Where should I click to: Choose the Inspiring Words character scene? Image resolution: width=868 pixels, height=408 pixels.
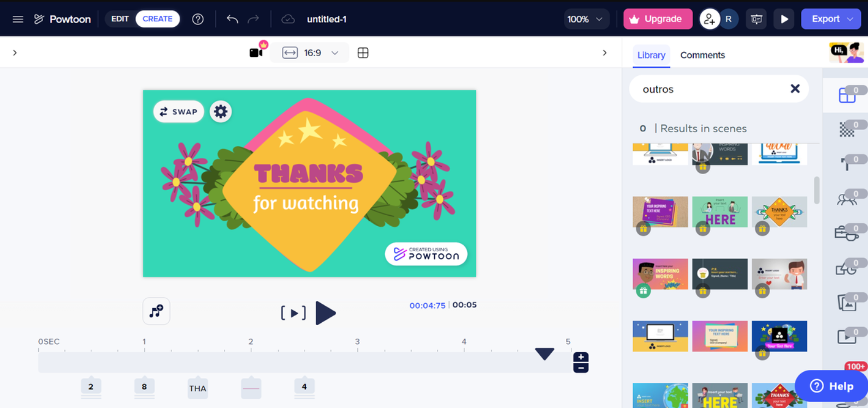pyautogui.click(x=660, y=274)
